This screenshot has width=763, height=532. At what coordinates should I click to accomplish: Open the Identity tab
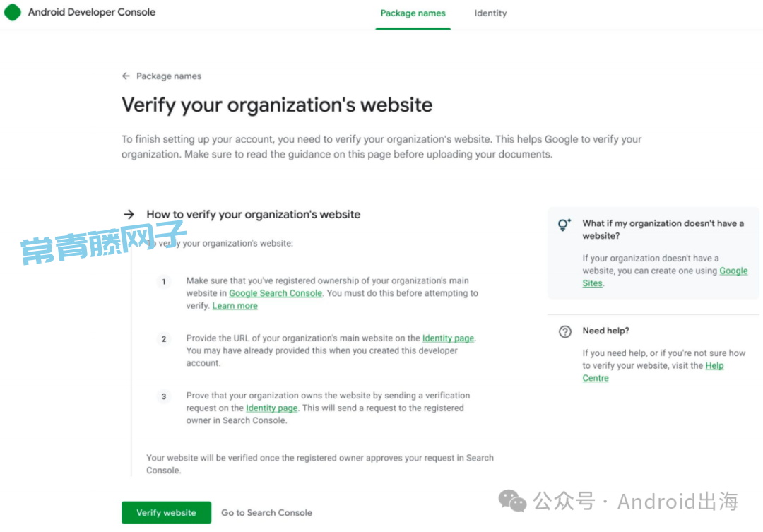tap(490, 13)
